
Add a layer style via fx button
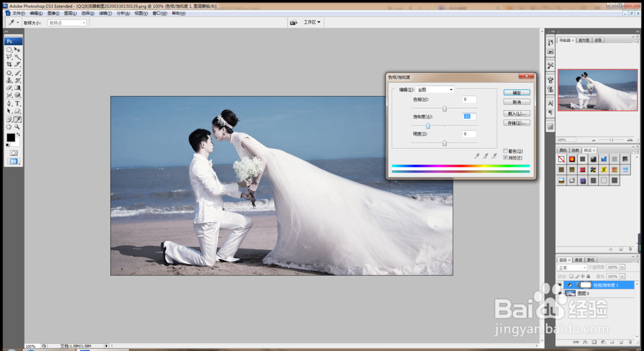[x=585, y=342]
